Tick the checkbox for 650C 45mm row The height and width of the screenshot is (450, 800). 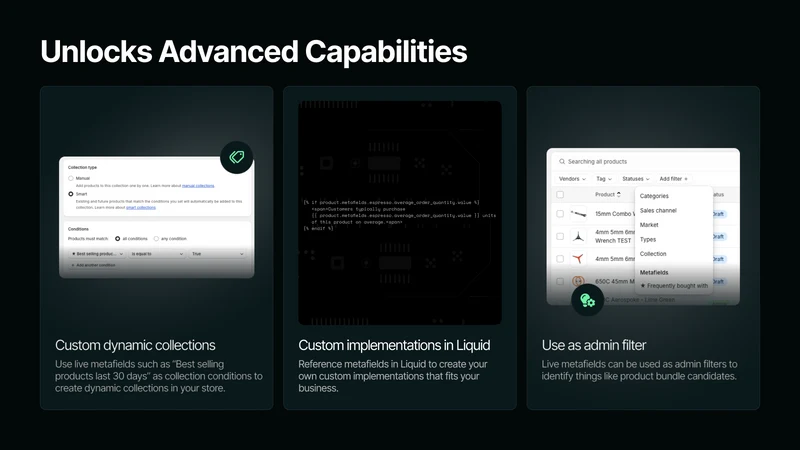click(560, 281)
